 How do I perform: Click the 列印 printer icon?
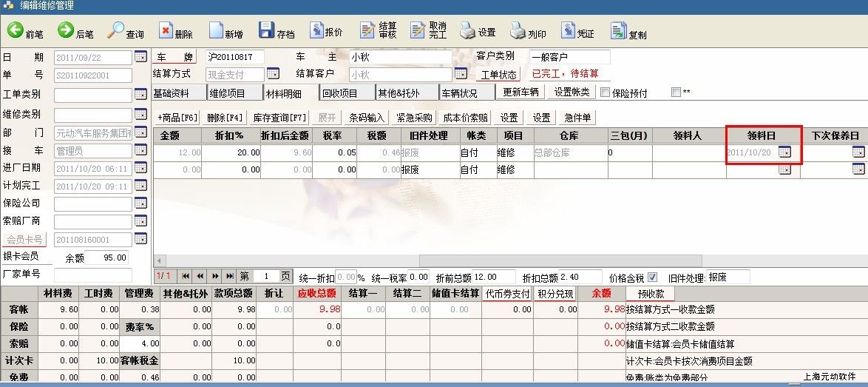[518, 31]
